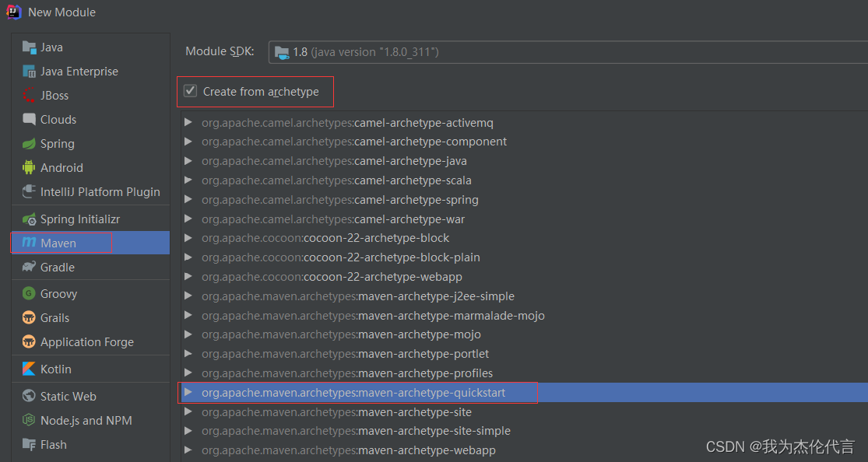
Task: Expand camel-archetype-war node
Action: [x=188, y=219]
